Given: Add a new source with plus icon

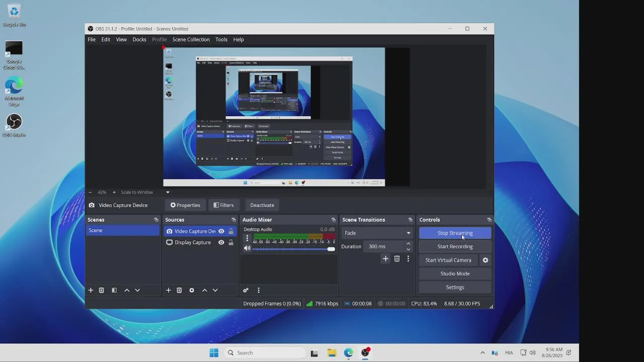Looking at the screenshot, I should [169, 290].
